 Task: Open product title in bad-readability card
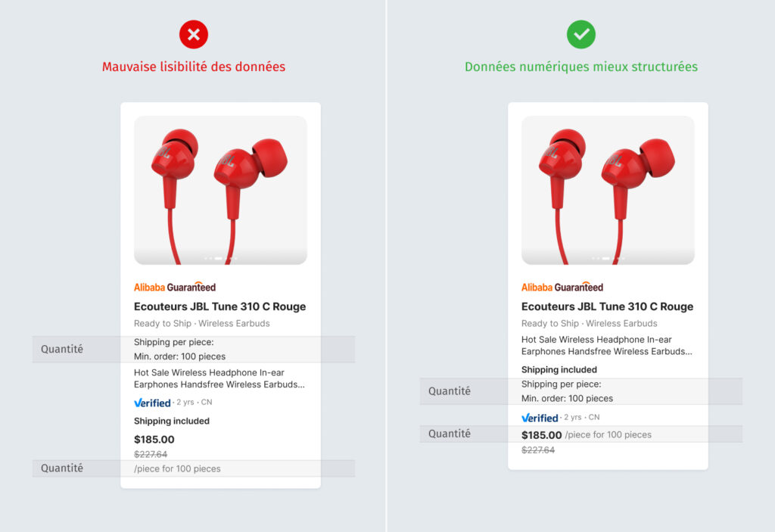219,306
